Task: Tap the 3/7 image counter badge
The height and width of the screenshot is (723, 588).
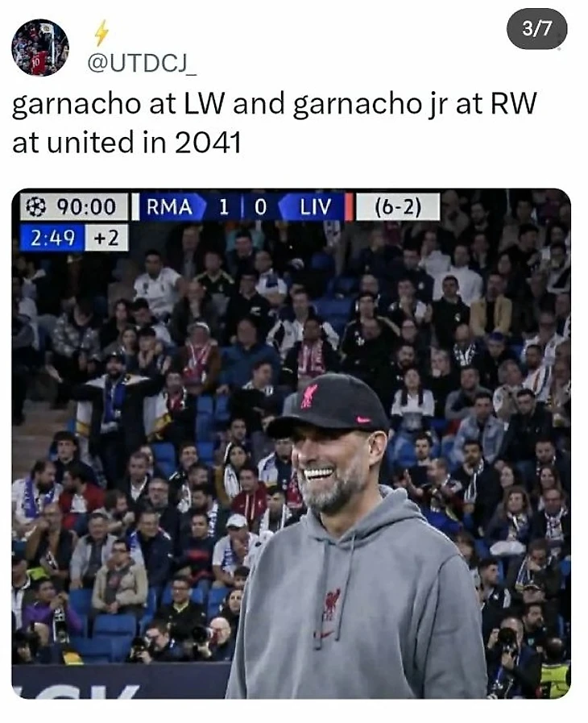Action: coord(536,28)
